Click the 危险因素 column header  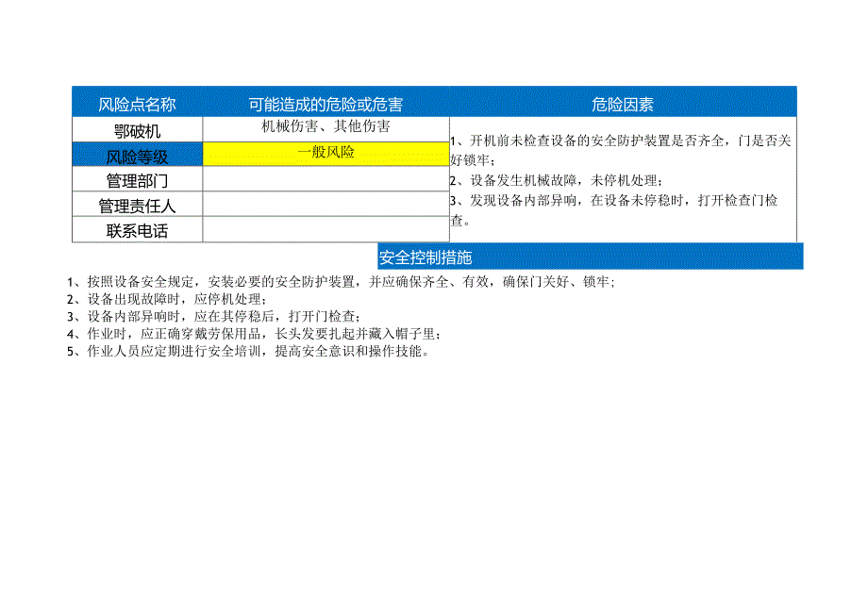coord(626,102)
